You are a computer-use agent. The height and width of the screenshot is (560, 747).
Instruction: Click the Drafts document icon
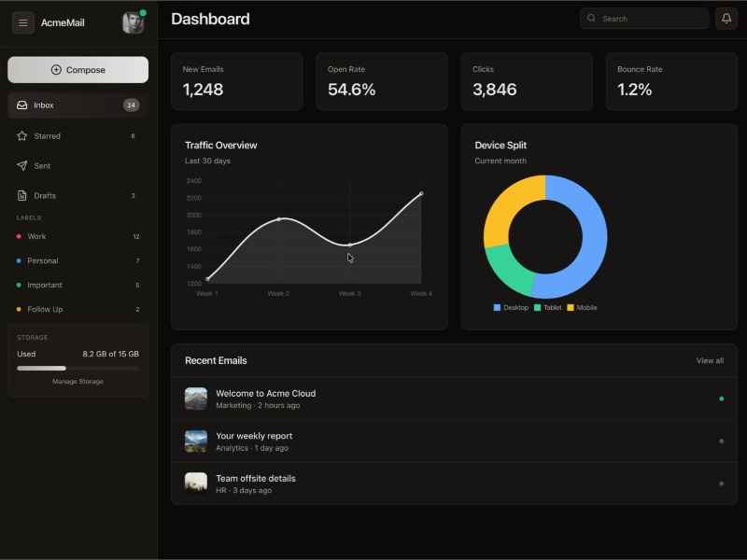(21, 195)
